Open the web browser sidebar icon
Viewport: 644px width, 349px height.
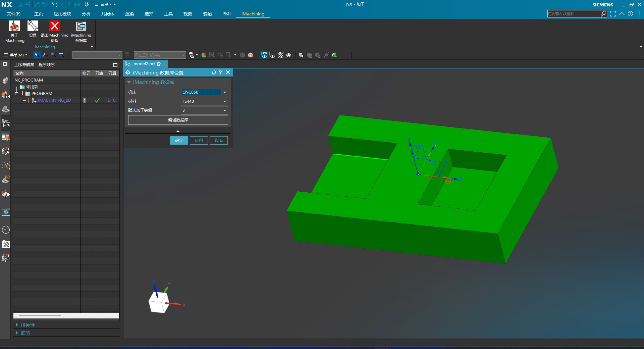[6, 212]
